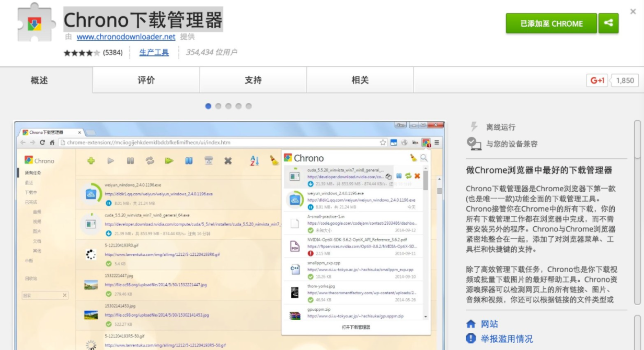The width and height of the screenshot is (644, 350).
Task: Click the device-compatible icon beside 与您的设备兼容
Action: pyautogui.click(x=474, y=143)
